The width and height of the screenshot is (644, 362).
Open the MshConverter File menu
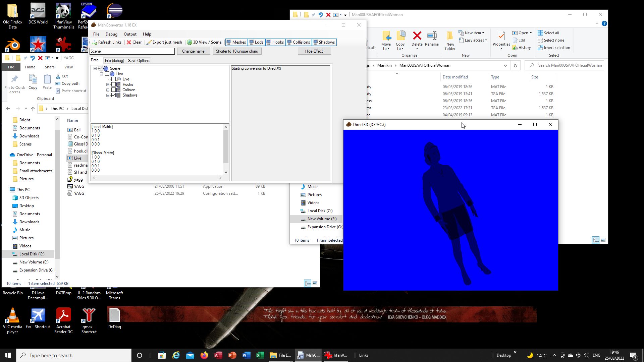pyautogui.click(x=96, y=34)
